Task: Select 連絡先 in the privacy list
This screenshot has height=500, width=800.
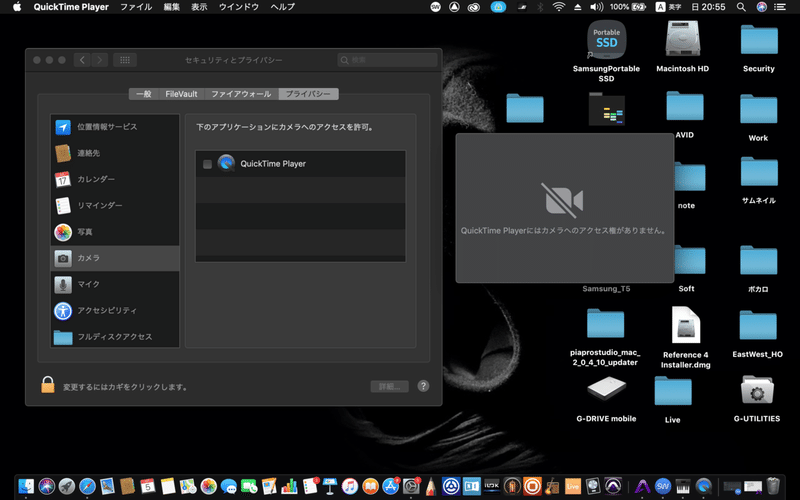Action: coord(115,153)
